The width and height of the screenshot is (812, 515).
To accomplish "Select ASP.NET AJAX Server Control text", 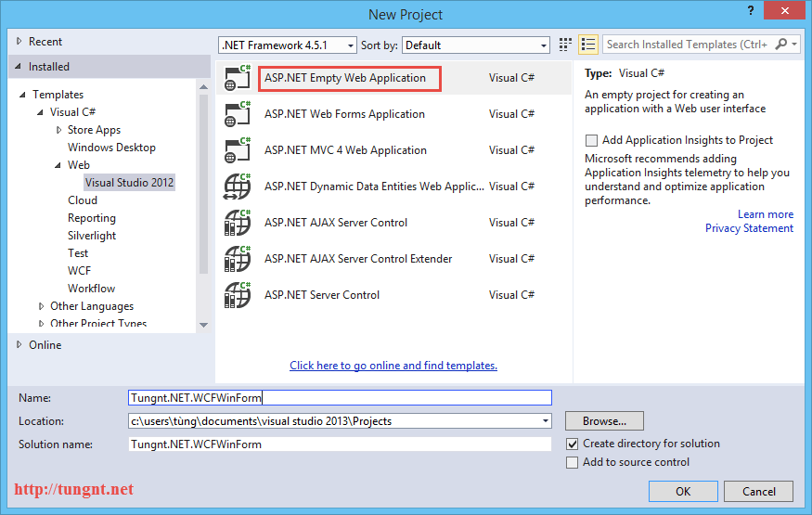I will (336, 223).
